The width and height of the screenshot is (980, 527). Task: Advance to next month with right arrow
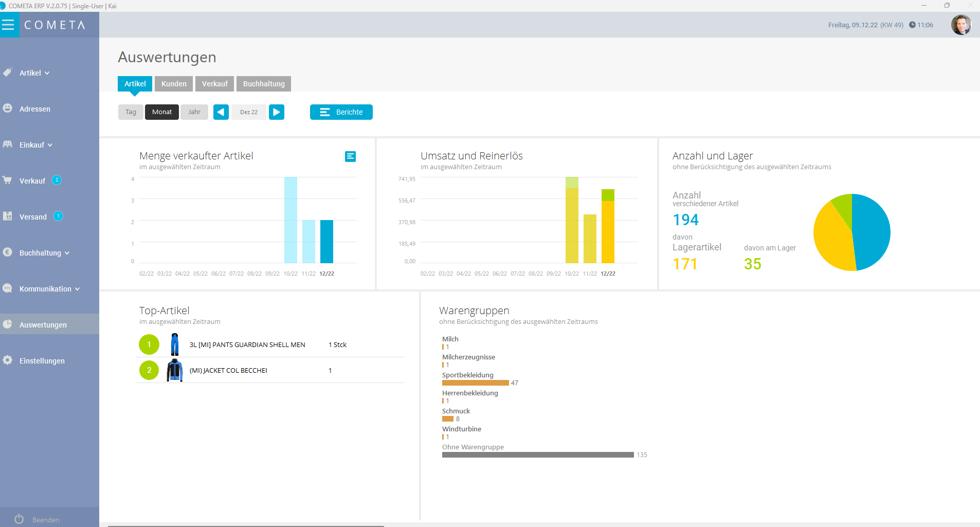pos(277,112)
